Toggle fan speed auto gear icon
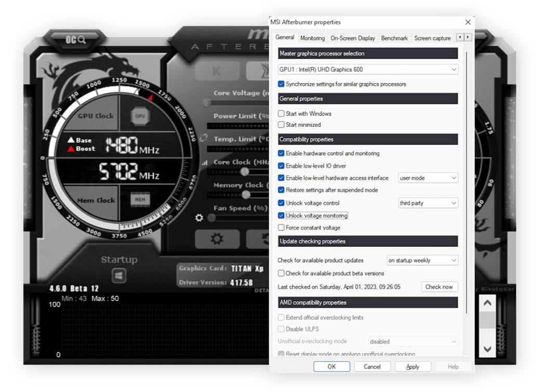The height and width of the screenshot is (392, 541). [199, 218]
